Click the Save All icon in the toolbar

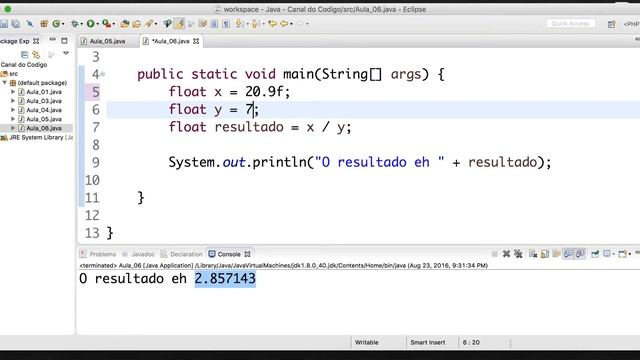click(16, 24)
